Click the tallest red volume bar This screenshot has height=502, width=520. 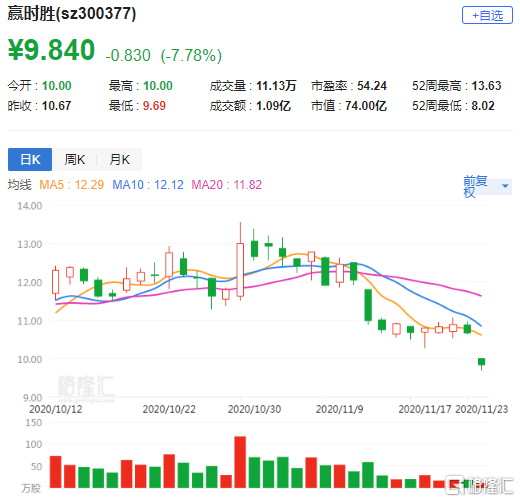point(240,462)
